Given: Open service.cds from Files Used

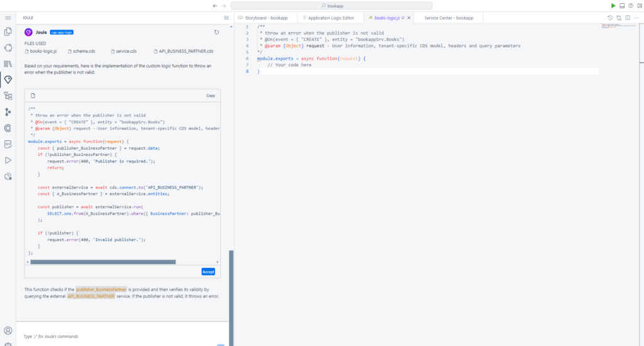Looking at the screenshot, I should tap(124, 52).
